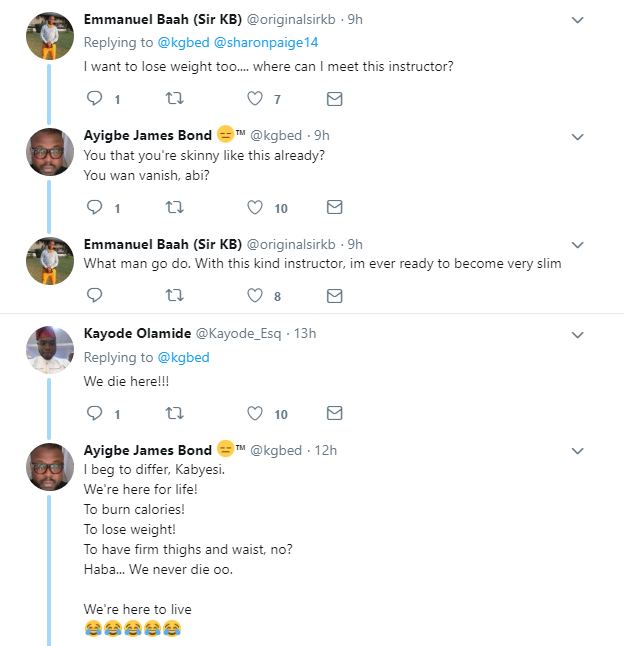624x646 pixels.
Task: Retweet Kayode's 'We die here!!!' tweet
Action: (x=174, y=413)
